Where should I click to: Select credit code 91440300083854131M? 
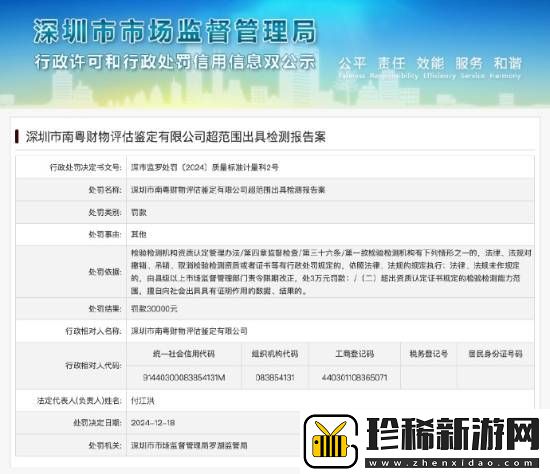[x=184, y=378]
